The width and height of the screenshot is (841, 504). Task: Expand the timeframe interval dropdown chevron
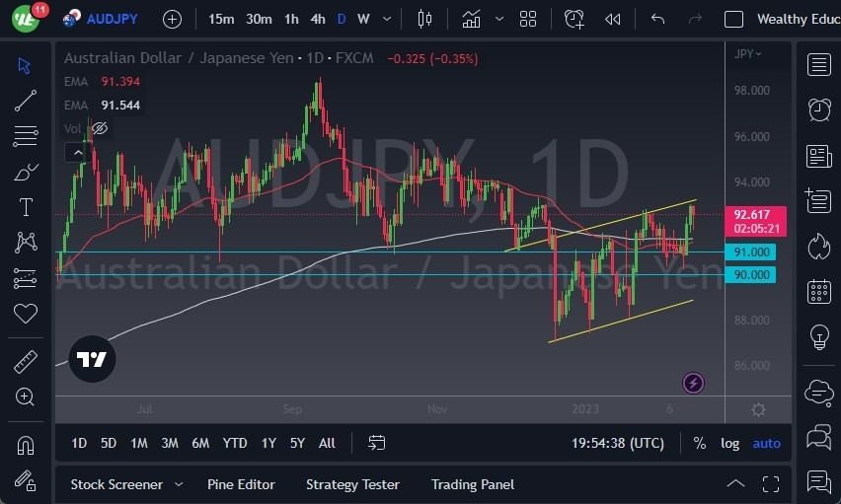point(387,20)
